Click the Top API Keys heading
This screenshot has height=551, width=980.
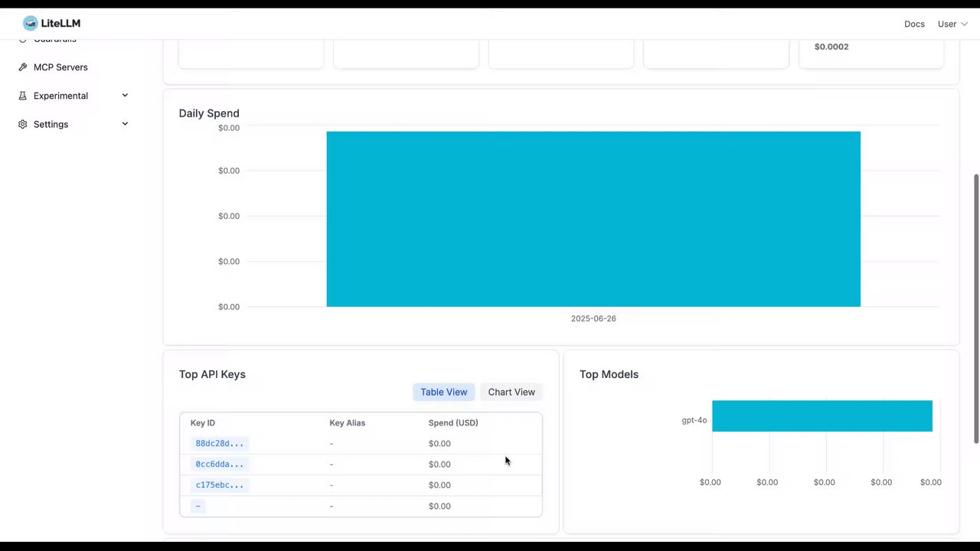[x=212, y=374]
